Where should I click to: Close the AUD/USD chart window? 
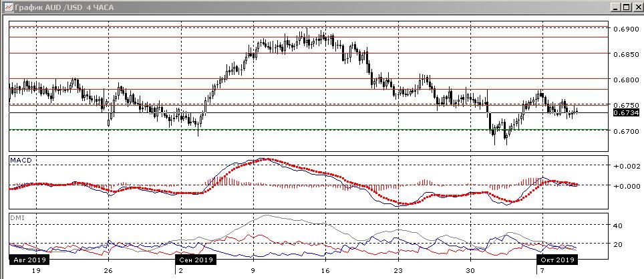pos(637,7)
